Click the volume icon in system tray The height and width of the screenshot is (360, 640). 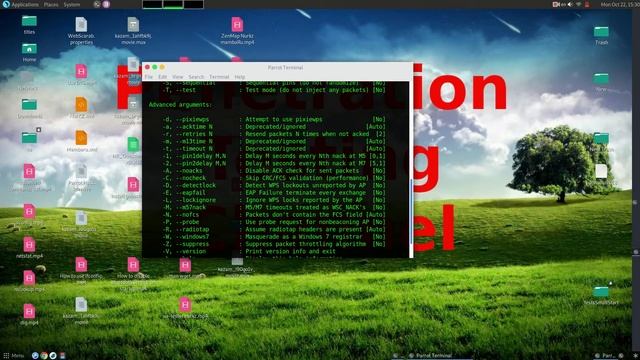[x=570, y=4]
